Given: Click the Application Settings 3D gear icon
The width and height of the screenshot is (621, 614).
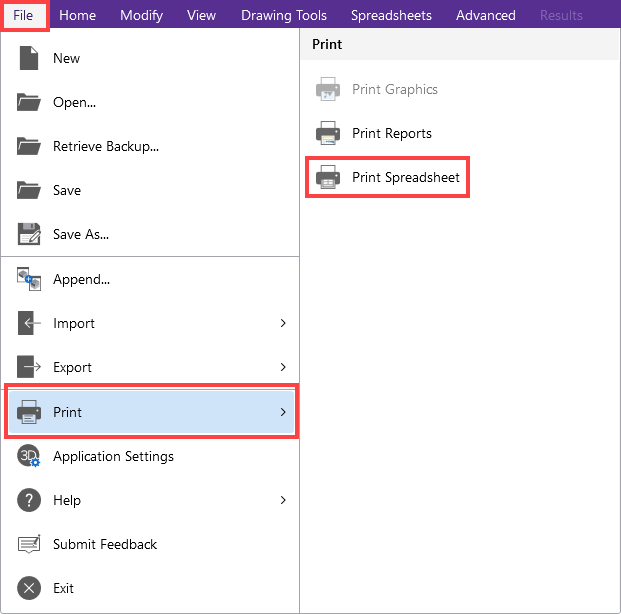Looking at the screenshot, I should pos(29,456).
